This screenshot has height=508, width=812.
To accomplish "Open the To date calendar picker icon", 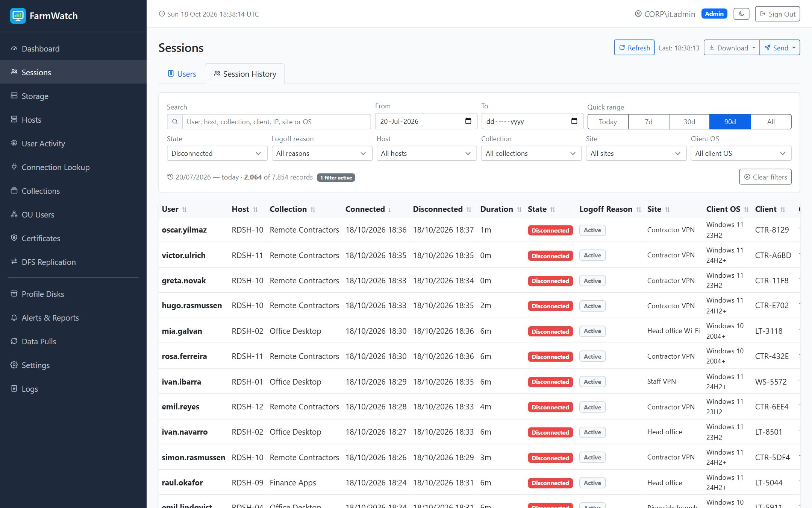I will (x=574, y=121).
